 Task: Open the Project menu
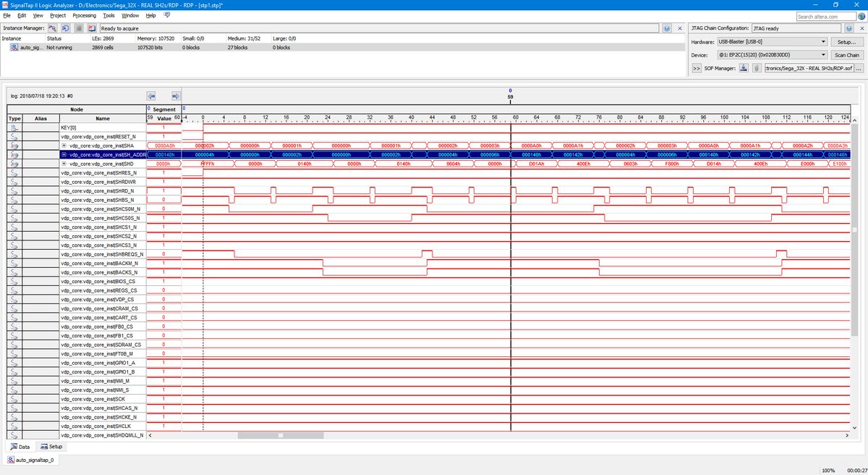58,14
